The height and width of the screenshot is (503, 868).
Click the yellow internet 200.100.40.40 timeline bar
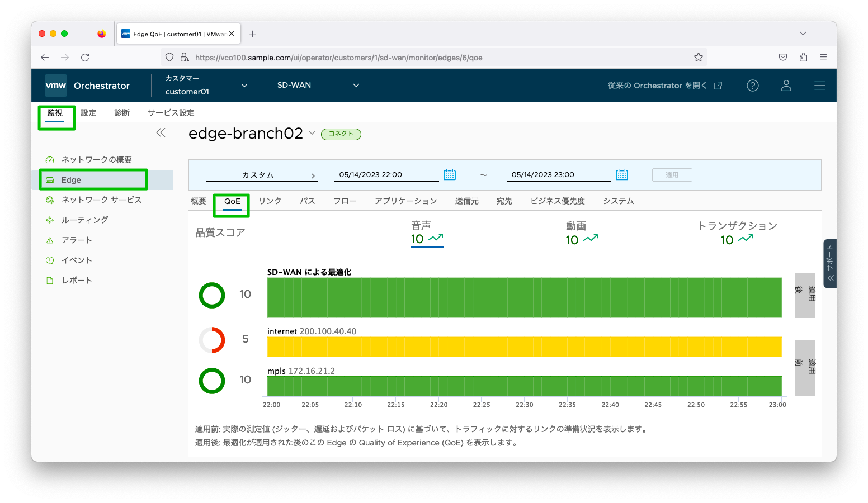click(x=525, y=347)
